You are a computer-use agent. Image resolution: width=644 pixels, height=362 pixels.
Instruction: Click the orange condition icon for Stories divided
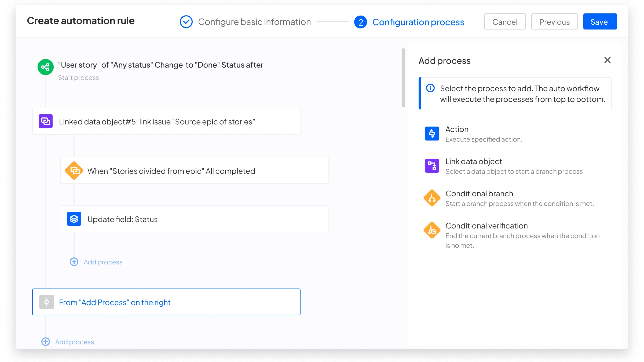pyautogui.click(x=74, y=171)
